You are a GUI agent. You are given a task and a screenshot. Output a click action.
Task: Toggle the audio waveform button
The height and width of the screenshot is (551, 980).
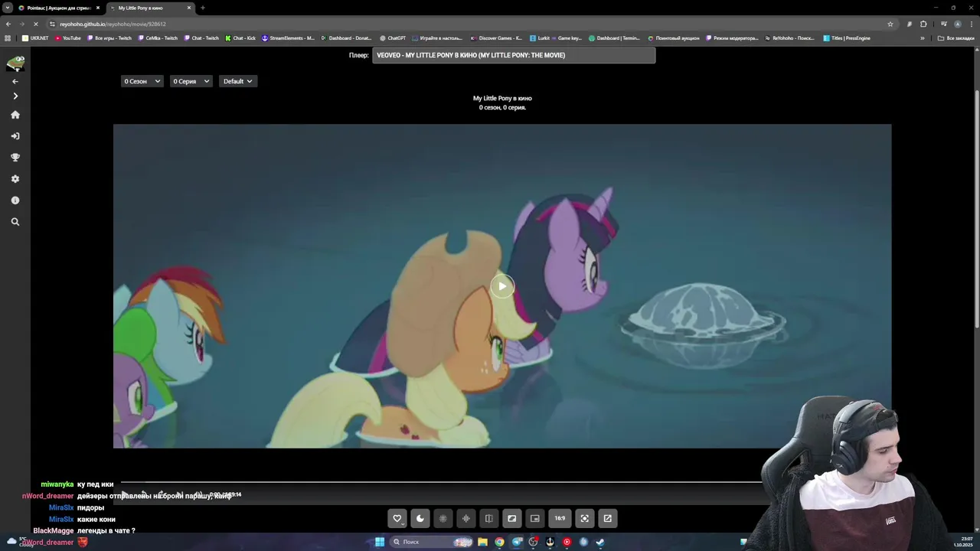point(465,518)
